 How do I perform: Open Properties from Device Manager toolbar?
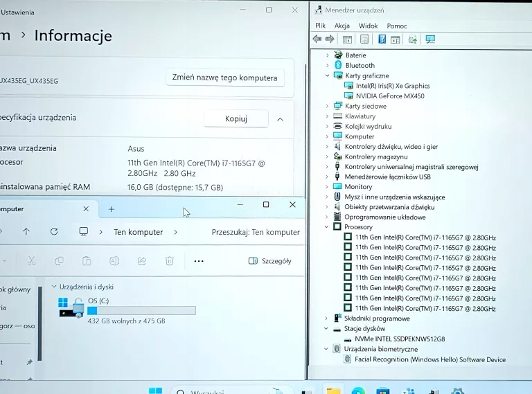point(364,39)
